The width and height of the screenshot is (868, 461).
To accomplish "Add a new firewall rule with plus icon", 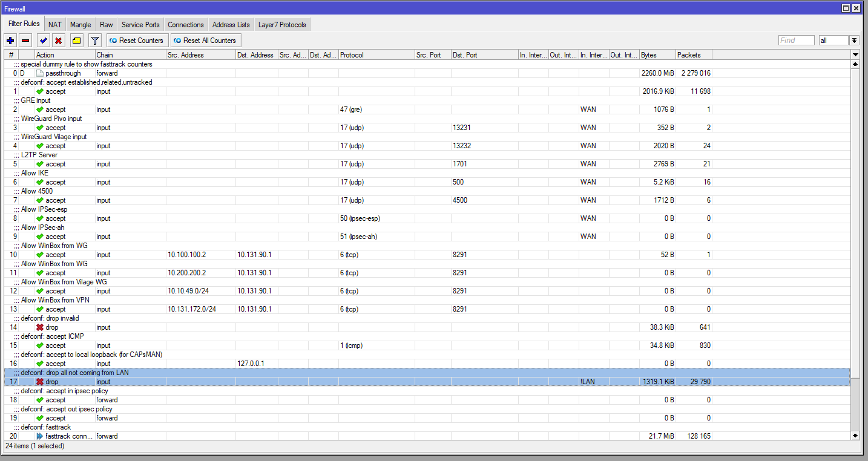I will point(10,41).
